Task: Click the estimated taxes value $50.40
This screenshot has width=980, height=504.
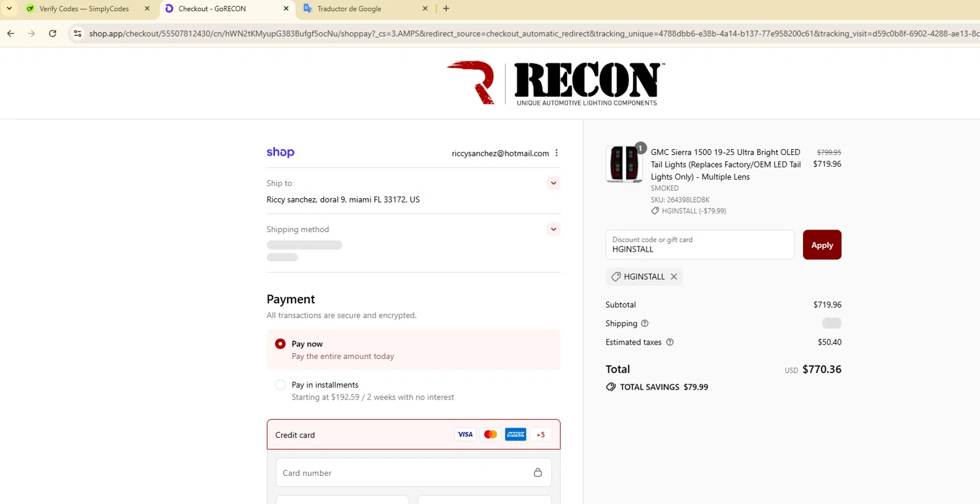Action: [x=830, y=342]
